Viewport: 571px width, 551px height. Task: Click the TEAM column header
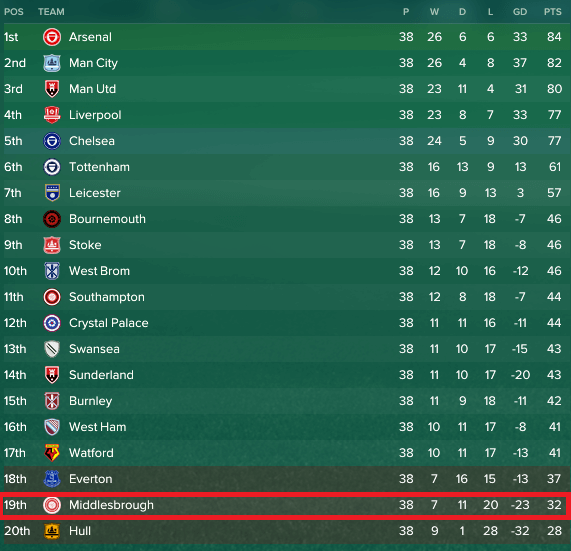[x=51, y=12]
